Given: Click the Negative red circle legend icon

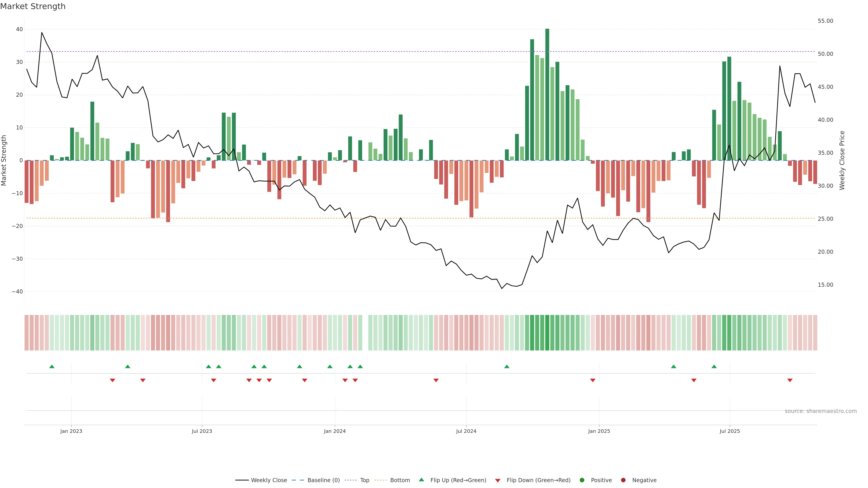Looking at the screenshot, I should (623, 480).
